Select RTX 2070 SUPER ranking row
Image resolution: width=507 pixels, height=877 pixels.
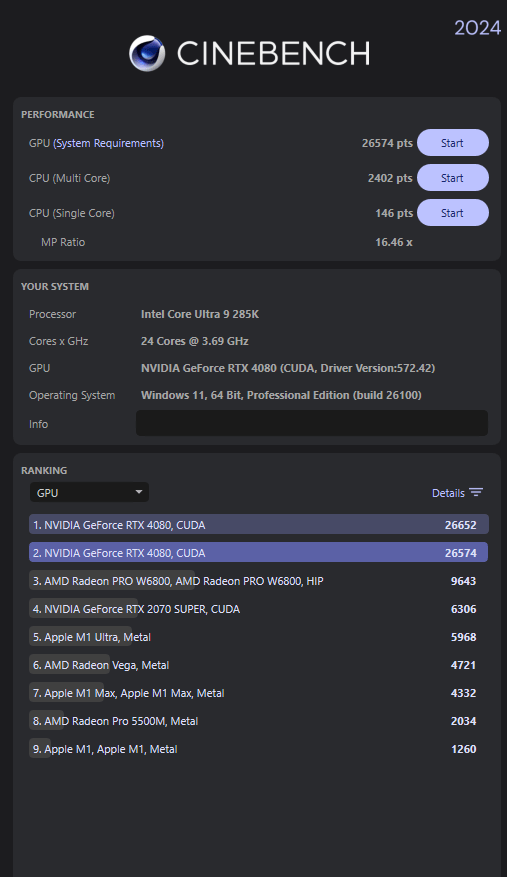tap(259, 609)
